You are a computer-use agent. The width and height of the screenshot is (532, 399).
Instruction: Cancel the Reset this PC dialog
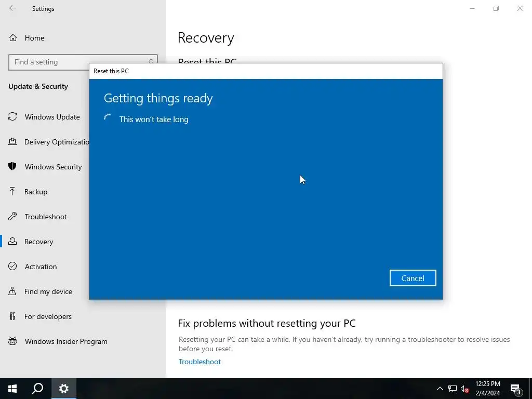[413, 278]
